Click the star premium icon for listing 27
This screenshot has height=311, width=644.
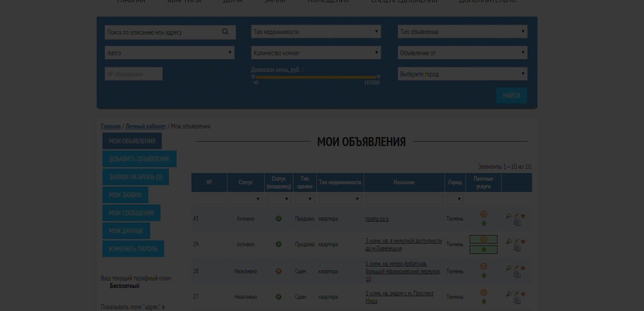tap(484, 293)
